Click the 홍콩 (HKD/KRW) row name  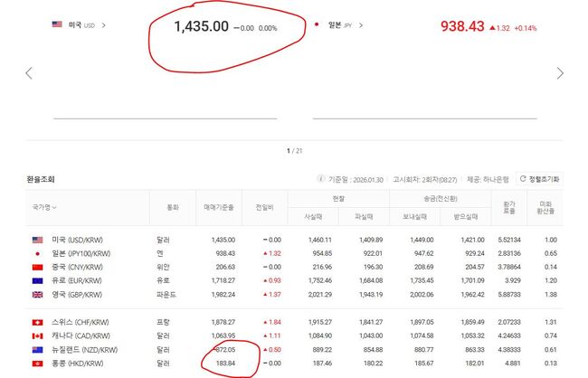pos(81,364)
